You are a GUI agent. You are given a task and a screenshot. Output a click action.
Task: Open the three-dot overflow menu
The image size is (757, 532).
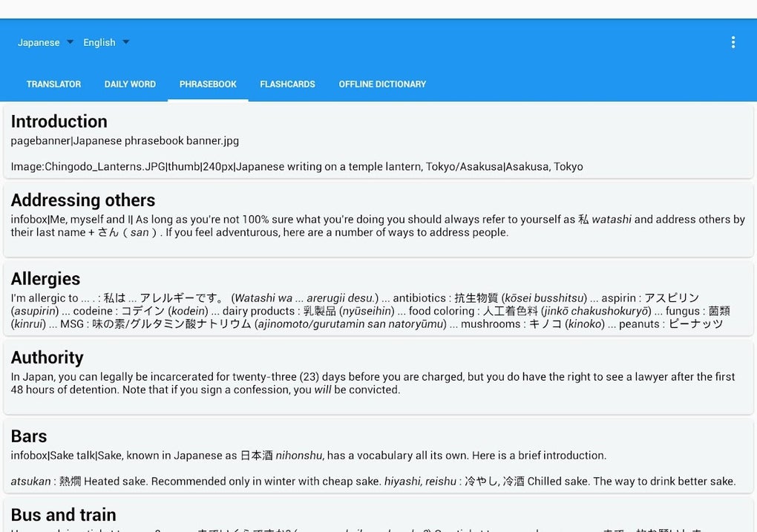pyautogui.click(x=733, y=42)
